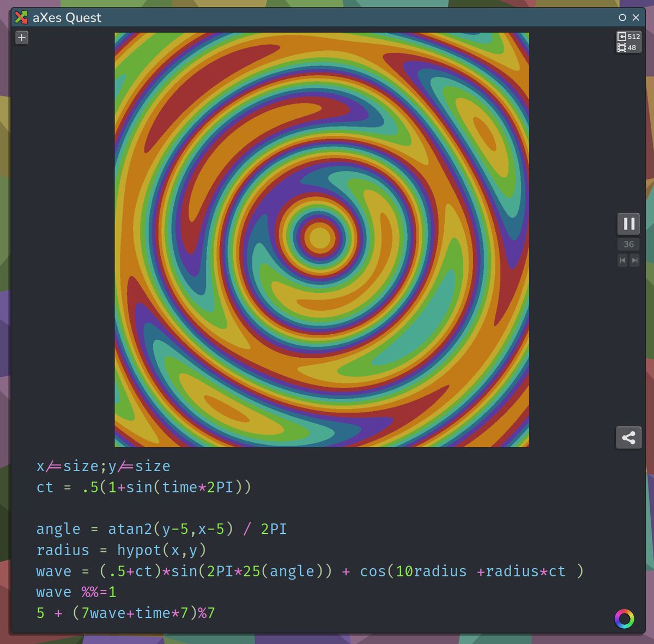Open the share button
Screen dimensions: 654x644
tap(628, 438)
